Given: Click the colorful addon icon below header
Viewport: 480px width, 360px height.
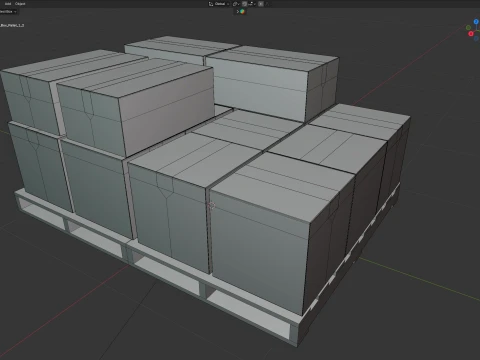Looking at the screenshot, I should point(242,11).
